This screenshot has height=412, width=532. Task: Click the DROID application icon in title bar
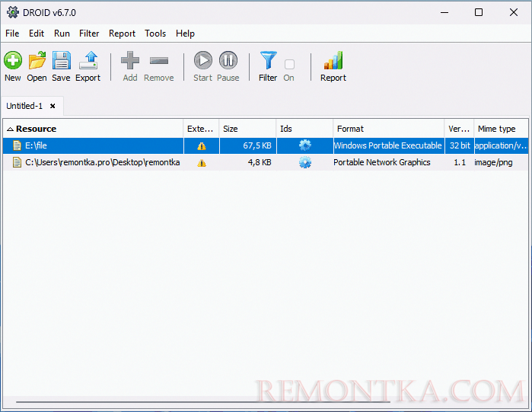13,12
